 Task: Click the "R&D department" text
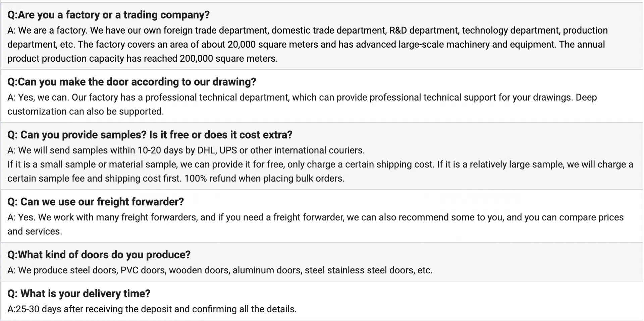point(424,31)
